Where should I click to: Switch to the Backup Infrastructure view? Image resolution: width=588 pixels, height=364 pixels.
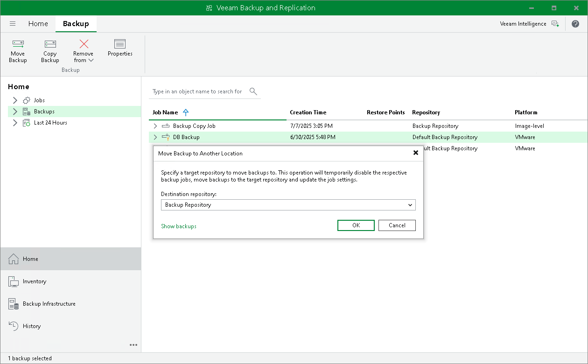tap(49, 304)
